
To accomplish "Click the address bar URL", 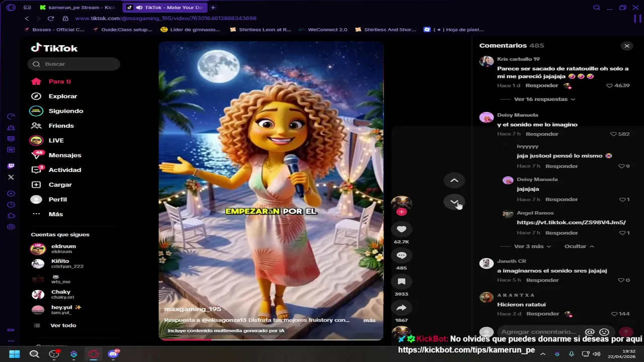I will pos(166,18).
